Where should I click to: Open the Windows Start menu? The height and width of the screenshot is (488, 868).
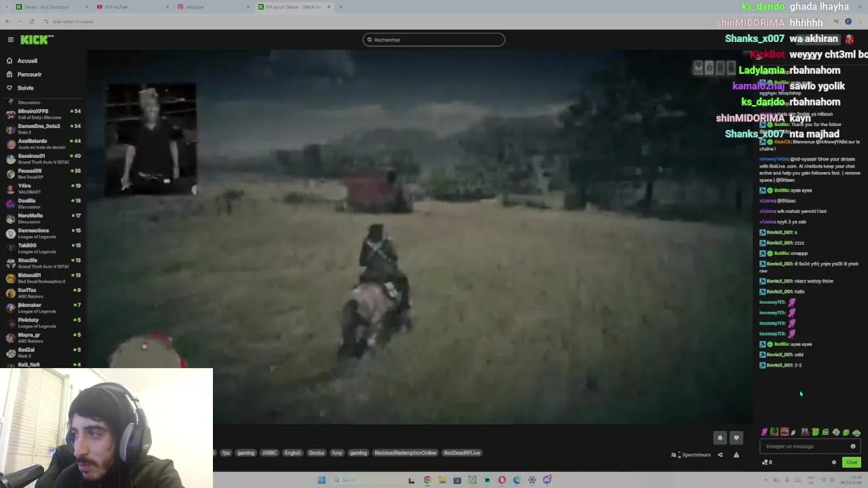click(x=321, y=480)
